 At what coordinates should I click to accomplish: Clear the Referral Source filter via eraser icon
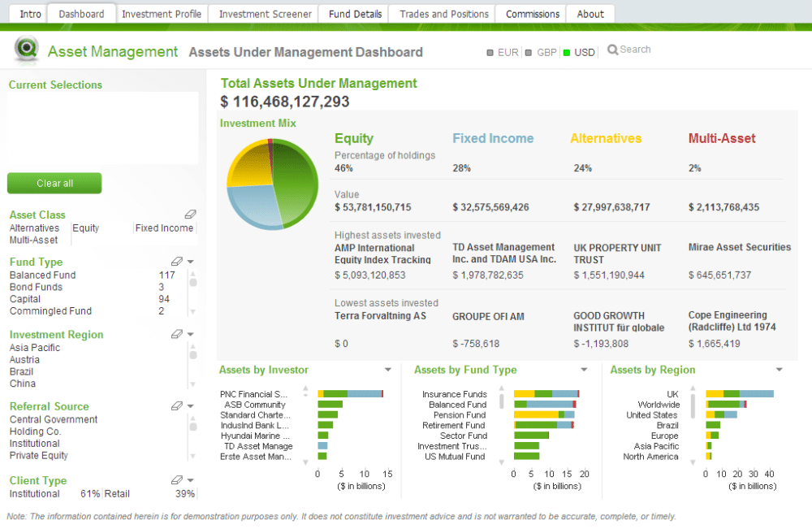pyautogui.click(x=177, y=406)
